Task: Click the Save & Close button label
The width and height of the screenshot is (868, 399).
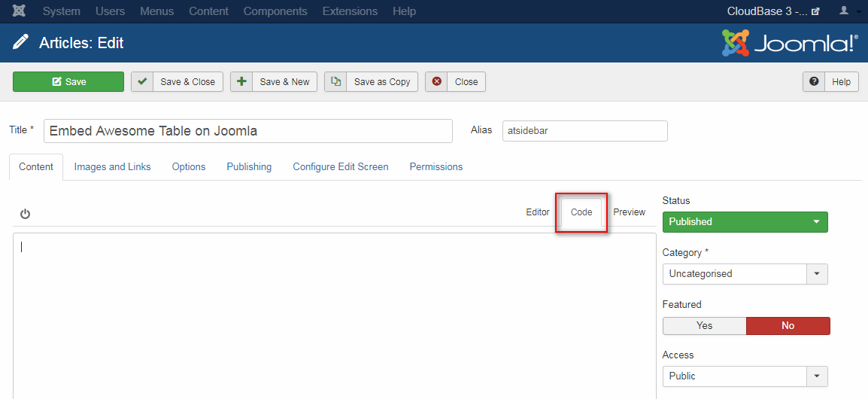Action: pos(187,82)
